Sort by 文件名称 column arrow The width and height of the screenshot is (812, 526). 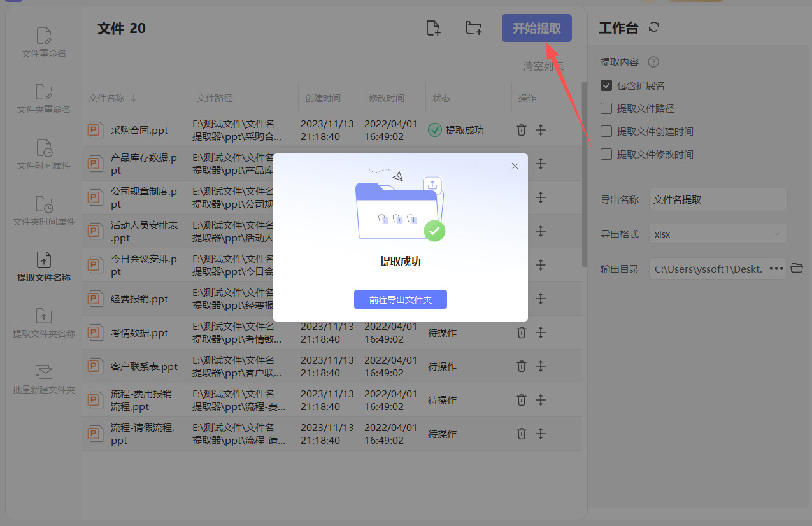[134, 98]
